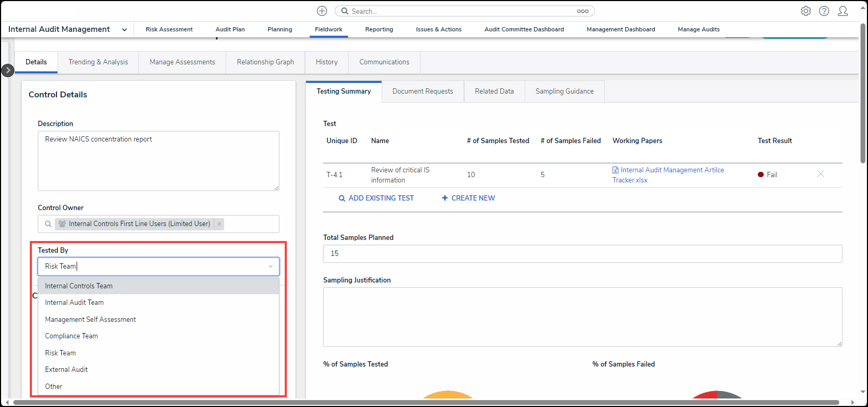The image size is (868, 407).
Task: Click the plus quick-add icon beside search
Action: [322, 11]
